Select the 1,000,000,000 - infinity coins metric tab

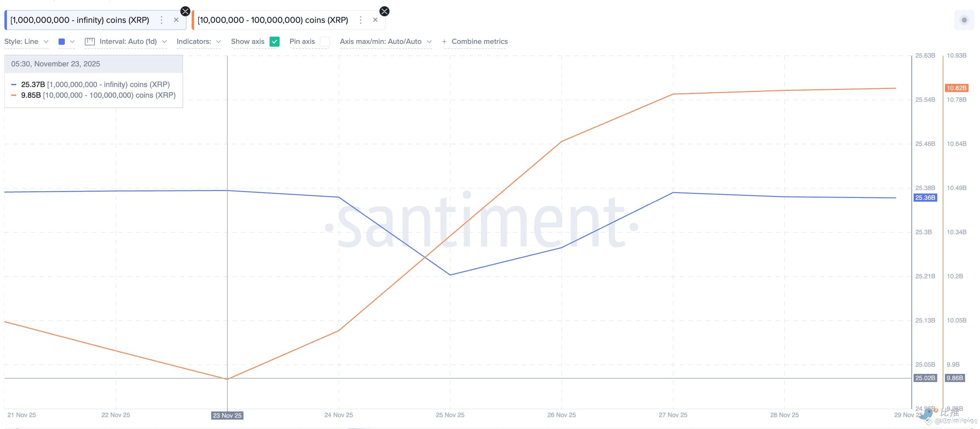80,20
